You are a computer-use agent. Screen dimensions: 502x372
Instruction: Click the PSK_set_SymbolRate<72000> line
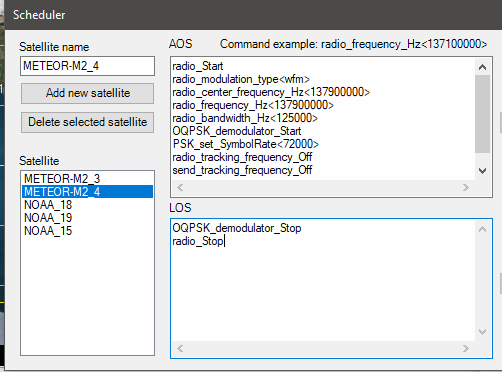[246, 144]
